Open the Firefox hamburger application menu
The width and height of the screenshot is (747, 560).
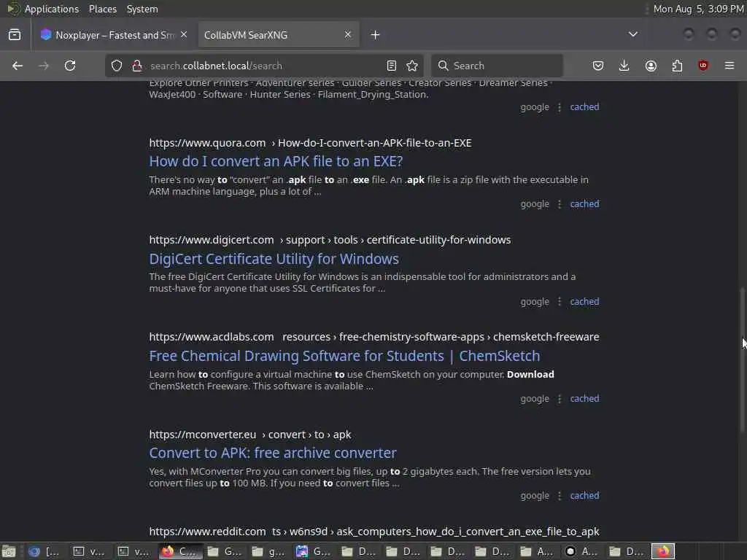coord(729,66)
